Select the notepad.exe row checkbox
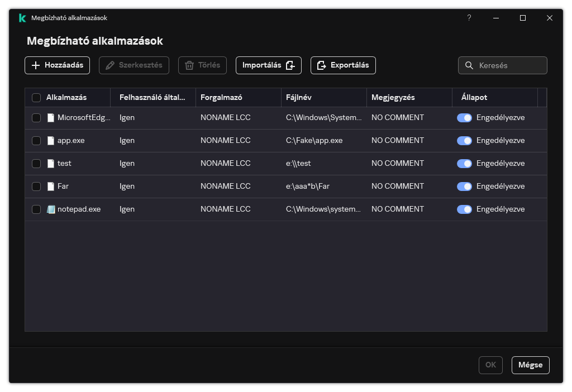This screenshot has width=572, height=392. pos(36,209)
